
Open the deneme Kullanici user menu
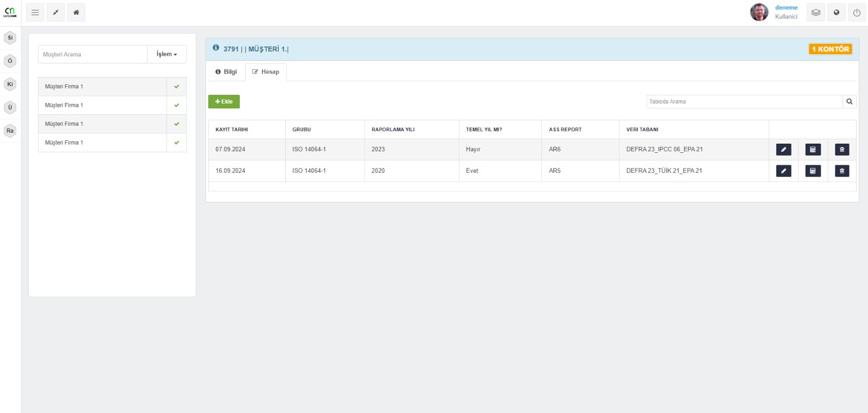point(786,12)
